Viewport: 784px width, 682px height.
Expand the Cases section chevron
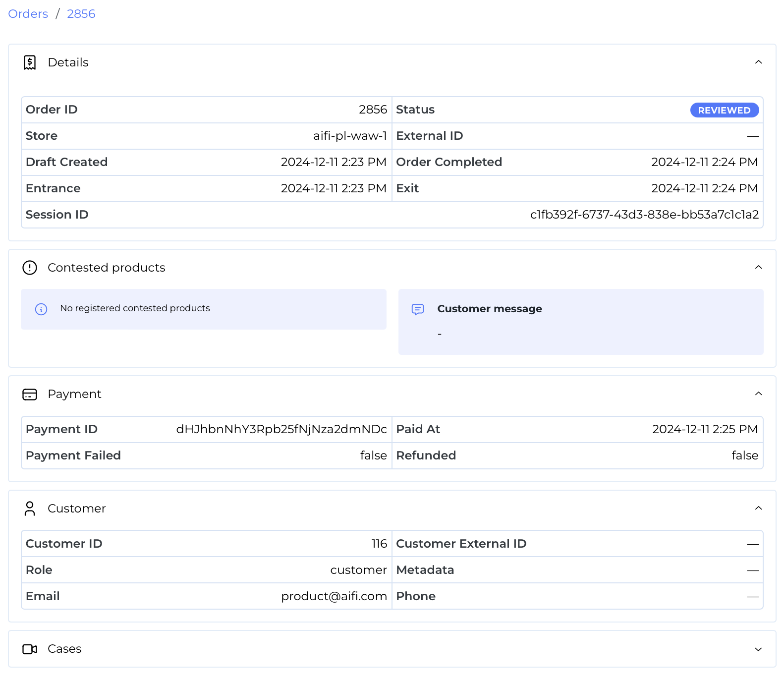[758, 649]
